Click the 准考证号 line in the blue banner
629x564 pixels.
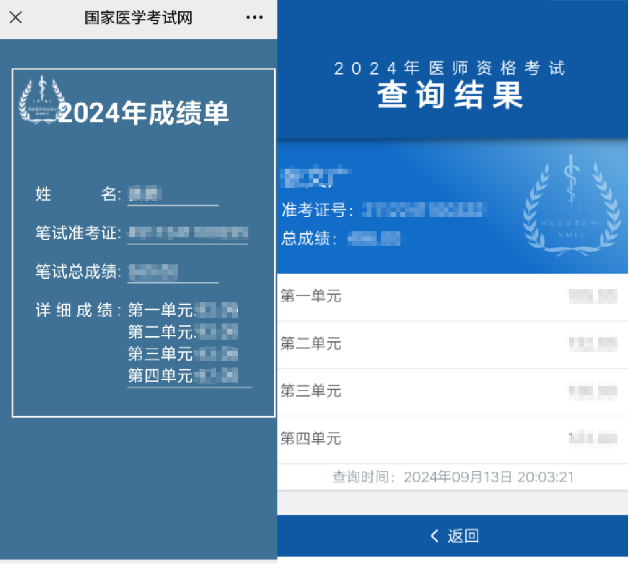tap(385, 210)
